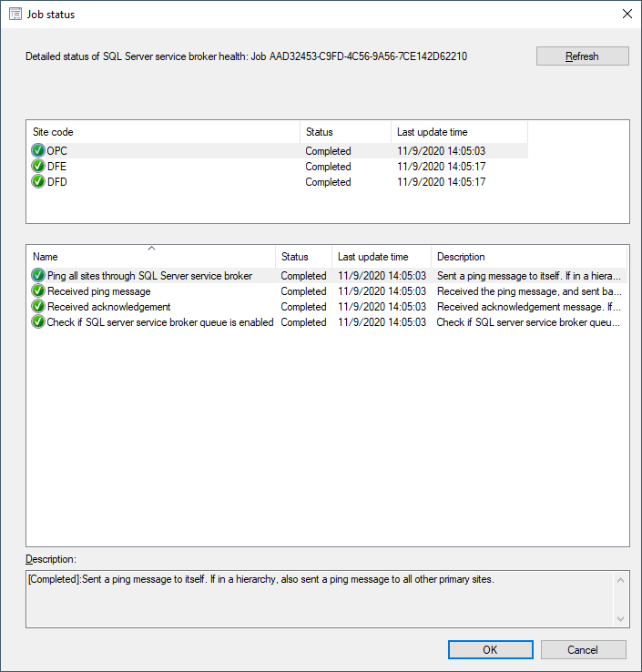Screen dimensions: 642x672
Task: Click the check icon for Ping all sites row
Action: (x=38, y=276)
